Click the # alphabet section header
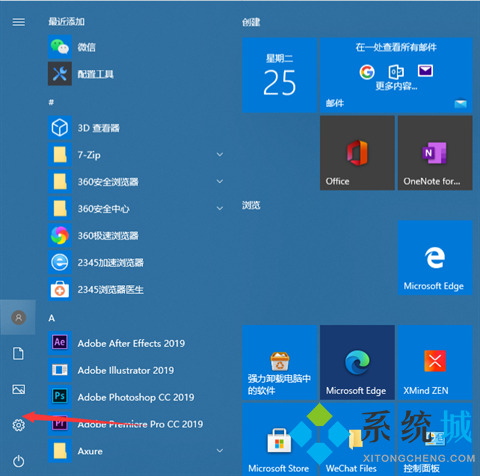This screenshot has height=476, width=480. point(51,102)
